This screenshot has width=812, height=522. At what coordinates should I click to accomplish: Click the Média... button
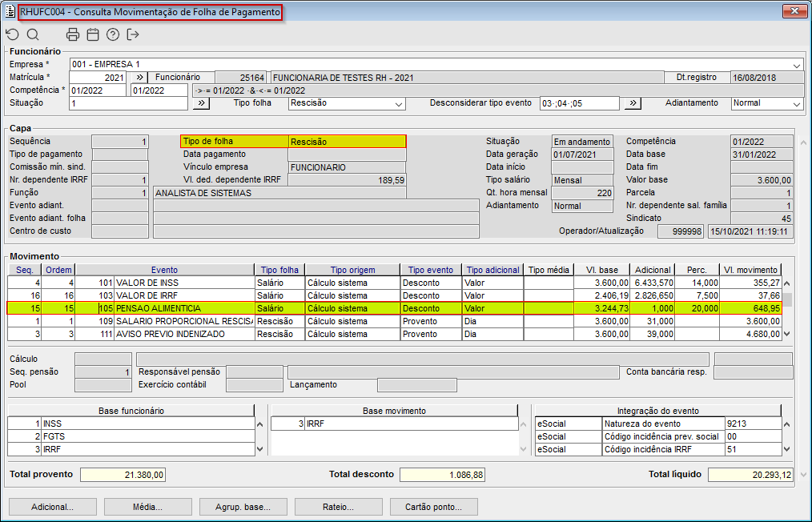pos(147,507)
